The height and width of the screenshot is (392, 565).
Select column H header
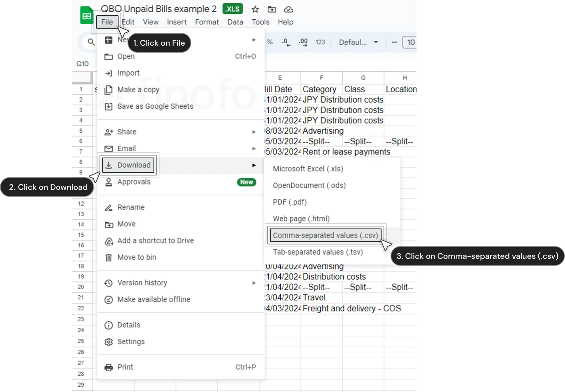point(401,78)
